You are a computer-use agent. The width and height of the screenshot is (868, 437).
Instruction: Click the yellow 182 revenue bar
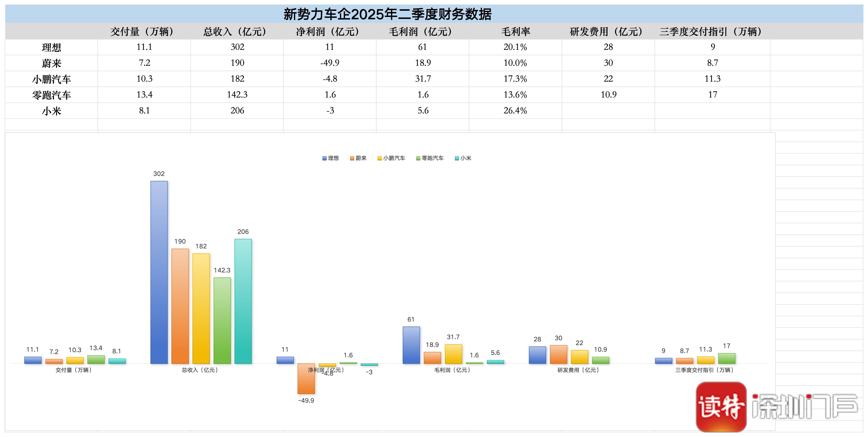(x=201, y=308)
